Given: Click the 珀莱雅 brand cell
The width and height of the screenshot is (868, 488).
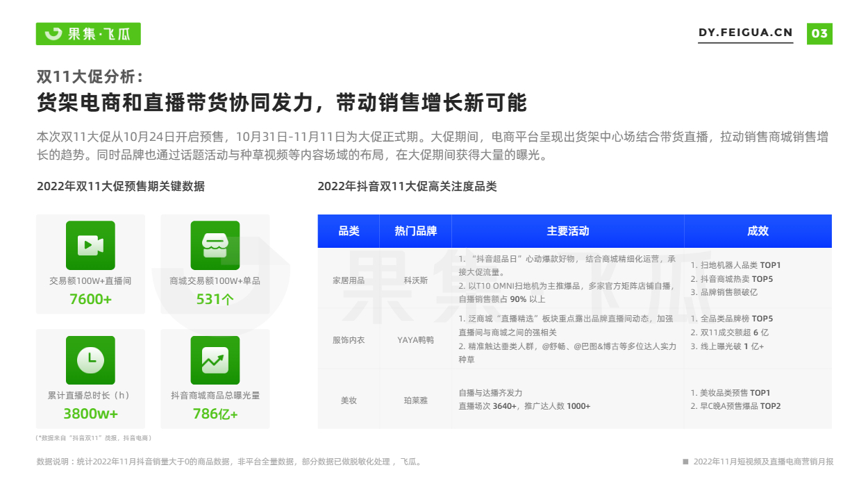Looking at the screenshot, I should pyautogui.click(x=415, y=400).
